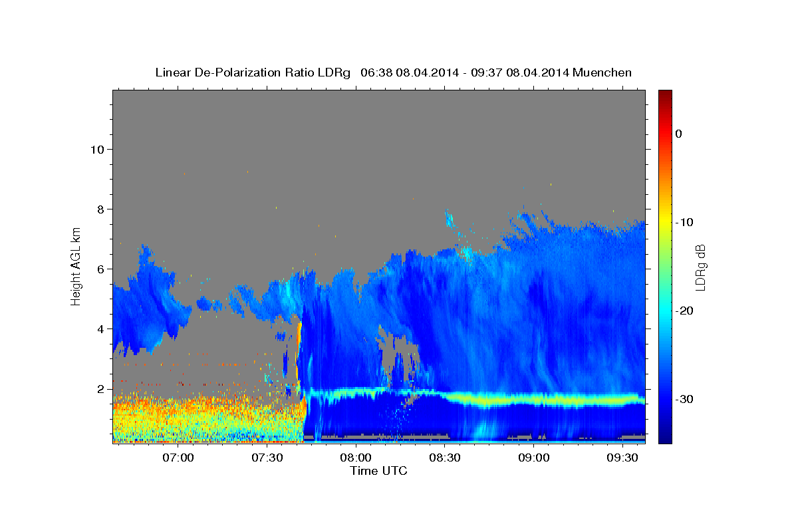The image size is (798, 532).
Task: Click the 'LDRg dB' colorbar label
Action: (x=700, y=267)
